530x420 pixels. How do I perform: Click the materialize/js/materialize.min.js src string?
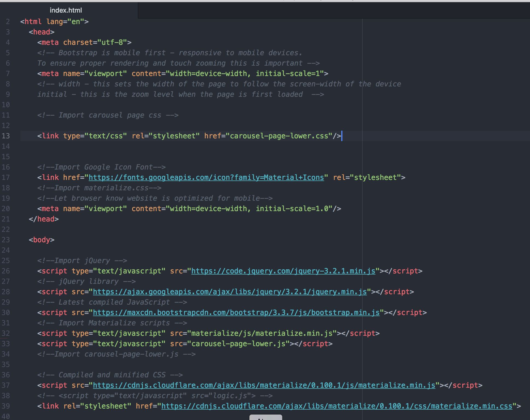tap(262, 334)
